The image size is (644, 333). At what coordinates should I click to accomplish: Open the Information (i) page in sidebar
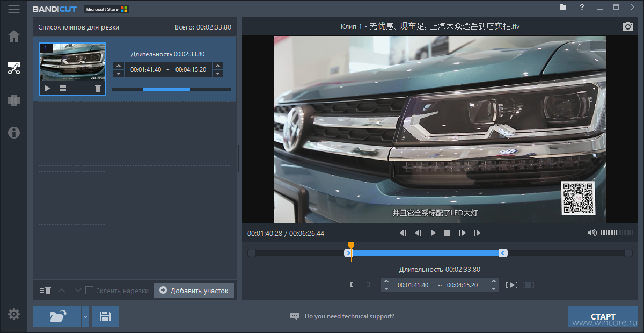click(x=14, y=132)
